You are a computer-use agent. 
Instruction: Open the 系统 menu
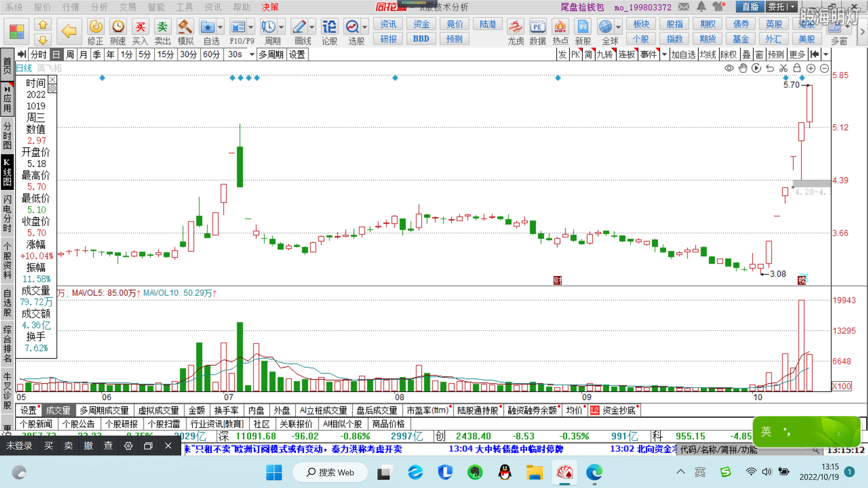[x=14, y=7]
